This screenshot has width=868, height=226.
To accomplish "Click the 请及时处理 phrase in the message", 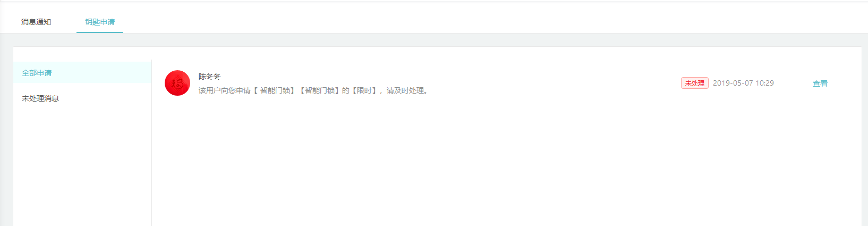I will pyautogui.click(x=405, y=90).
